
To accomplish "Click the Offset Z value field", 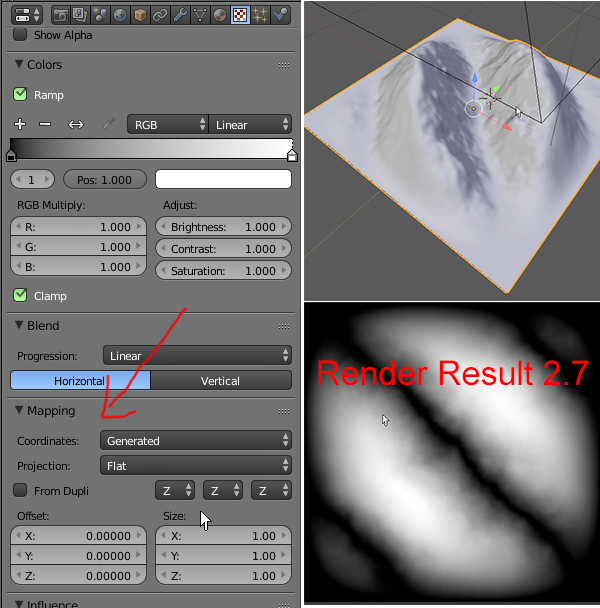I will 78,576.
